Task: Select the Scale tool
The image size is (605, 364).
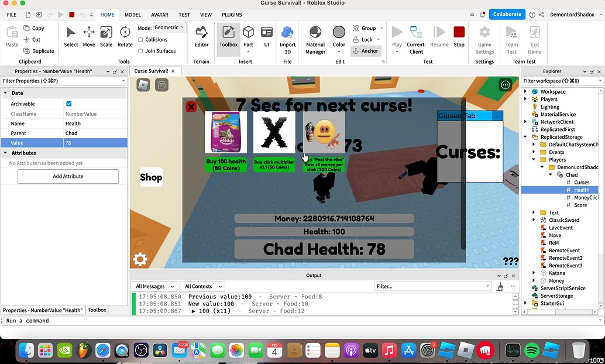Action: [106, 36]
